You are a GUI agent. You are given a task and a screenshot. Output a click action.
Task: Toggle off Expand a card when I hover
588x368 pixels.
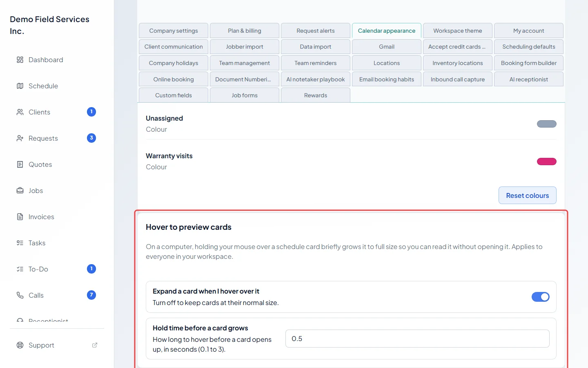541,297
